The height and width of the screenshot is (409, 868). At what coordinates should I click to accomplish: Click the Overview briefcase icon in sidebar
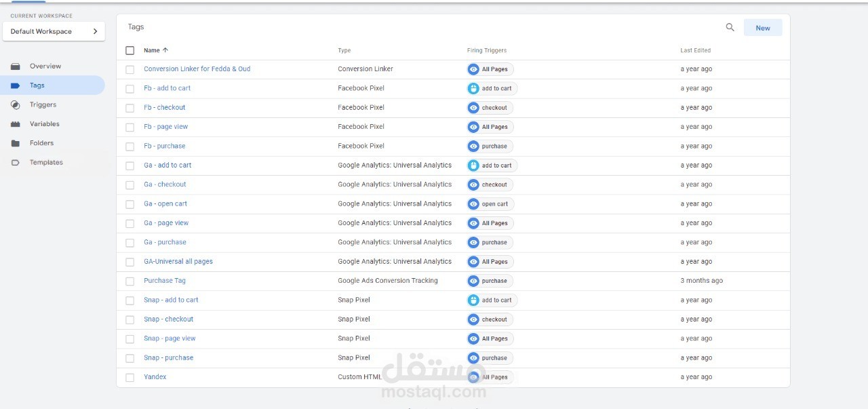click(x=16, y=66)
